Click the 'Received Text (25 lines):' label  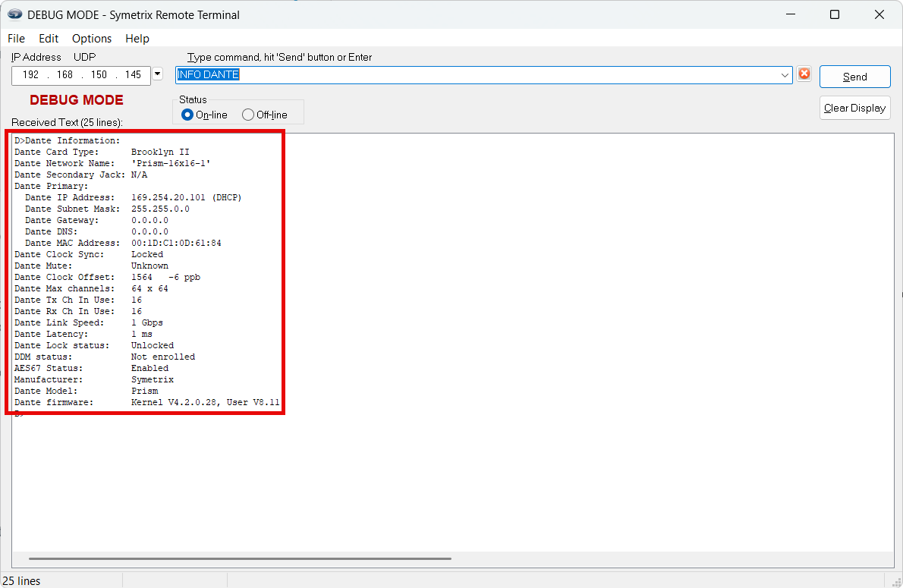point(67,122)
